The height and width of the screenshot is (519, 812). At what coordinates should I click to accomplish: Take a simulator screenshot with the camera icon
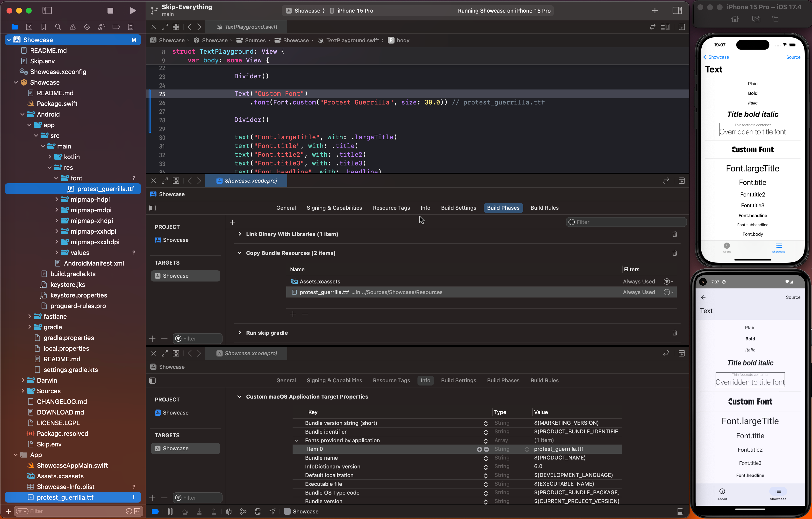pos(756,19)
